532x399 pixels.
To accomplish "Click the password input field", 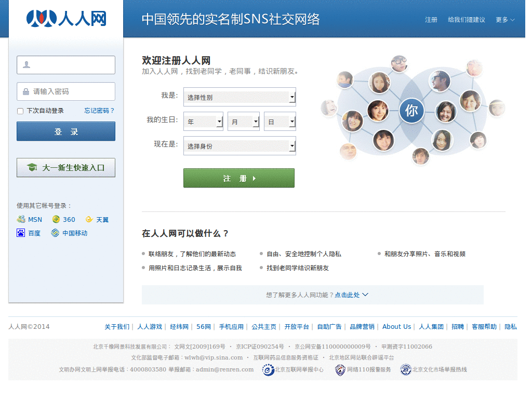I will click(65, 91).
